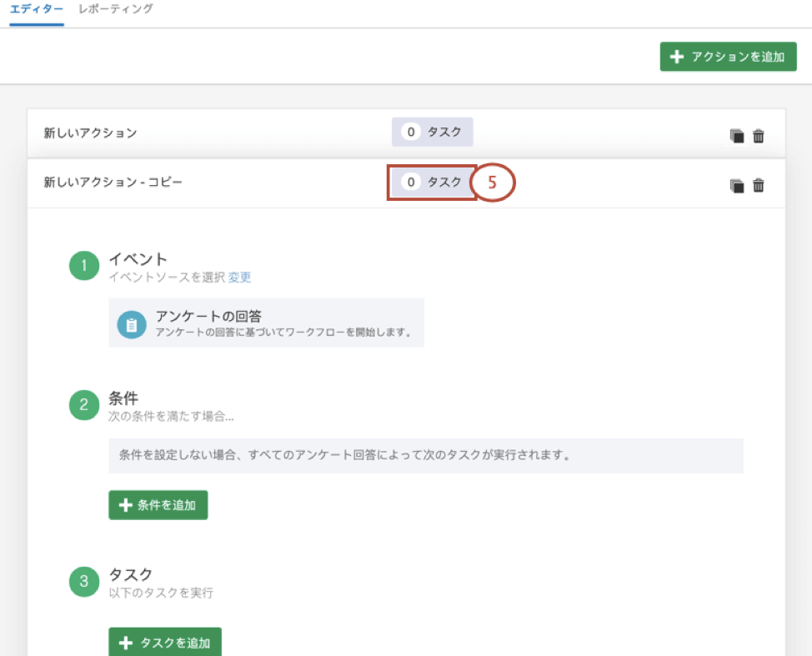Select the エディター tab
Screen dimensions: 812x656
36,10
